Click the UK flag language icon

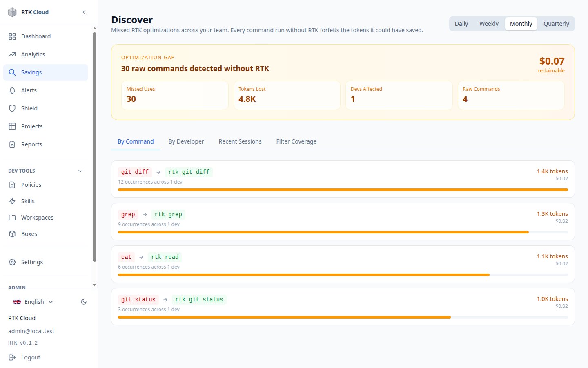[17, 302]
